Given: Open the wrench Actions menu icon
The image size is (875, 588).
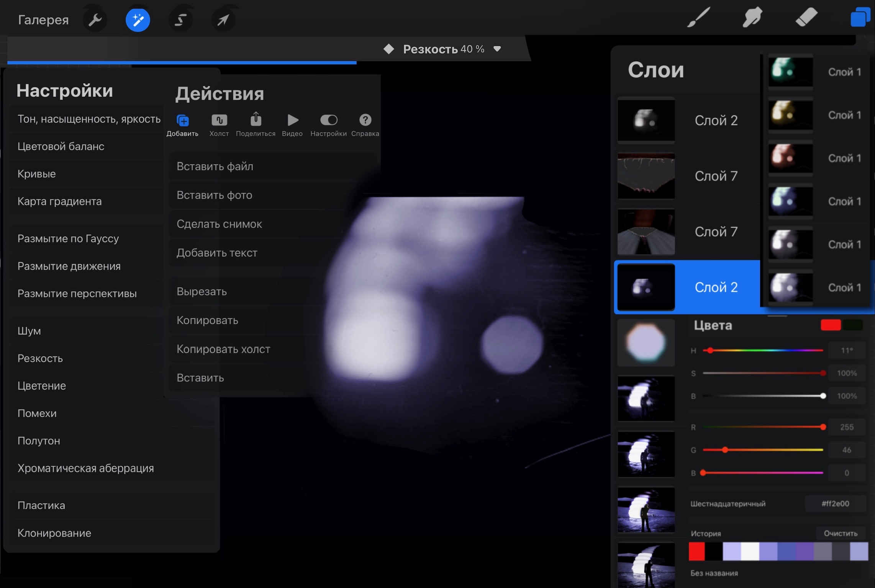Looking at the screenshot, I should [x=95, y=20].
